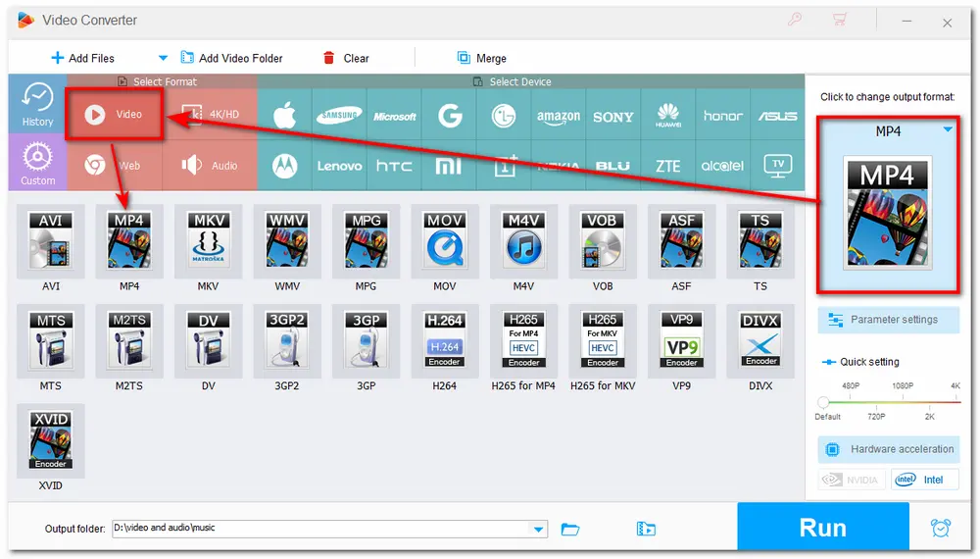The height and width of the screenshot is (559, 980).
Task: Expand the output folder path dropdown
Action: pos(538,529)
